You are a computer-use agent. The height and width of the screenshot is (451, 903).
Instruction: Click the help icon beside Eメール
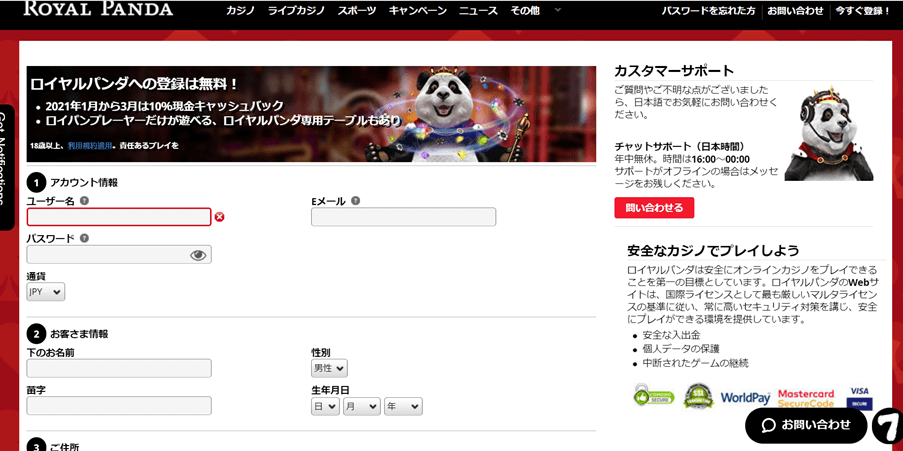coord(355,200)
